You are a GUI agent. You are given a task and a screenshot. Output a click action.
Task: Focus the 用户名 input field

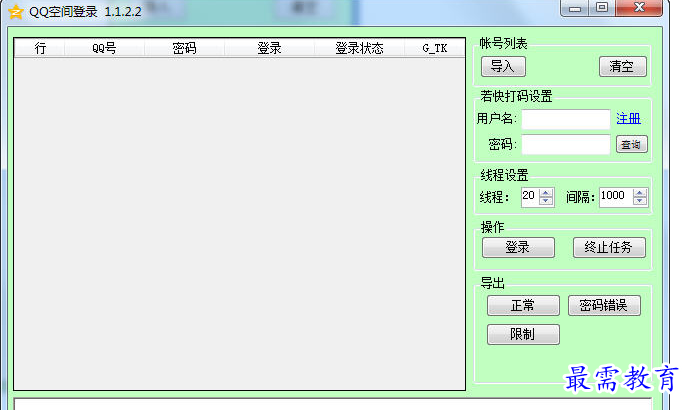coord(566,119)
